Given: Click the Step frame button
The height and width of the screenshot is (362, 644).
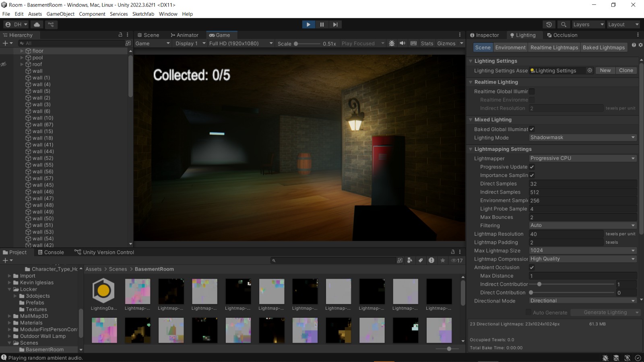Looking at the screenshot, I should point(336,24).
